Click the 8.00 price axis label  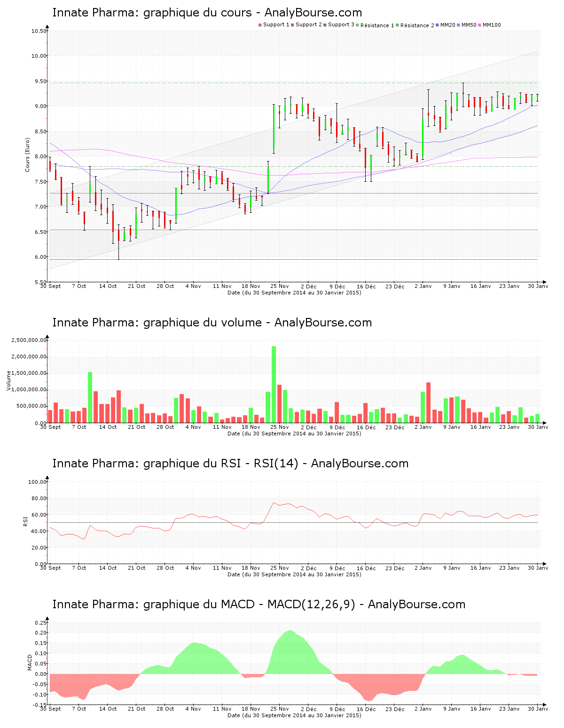tap(40, 157)
